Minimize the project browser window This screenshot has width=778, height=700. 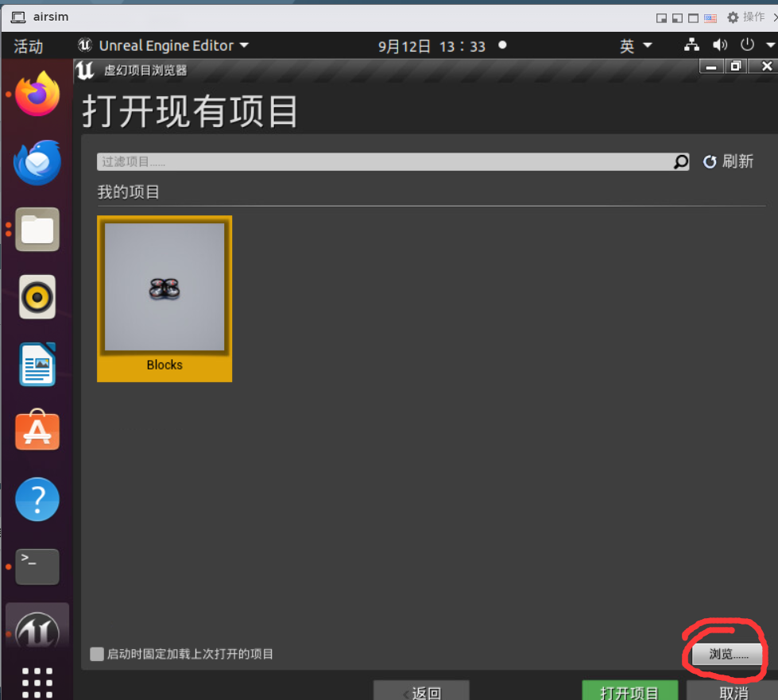click(711, 65)
